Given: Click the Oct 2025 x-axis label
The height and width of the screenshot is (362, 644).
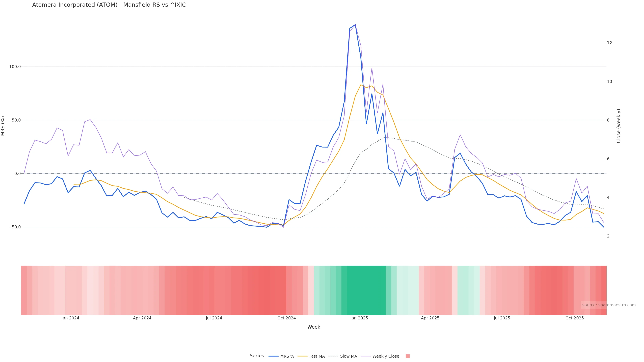Looking at the screenshot, I should (x=575, y=318).
